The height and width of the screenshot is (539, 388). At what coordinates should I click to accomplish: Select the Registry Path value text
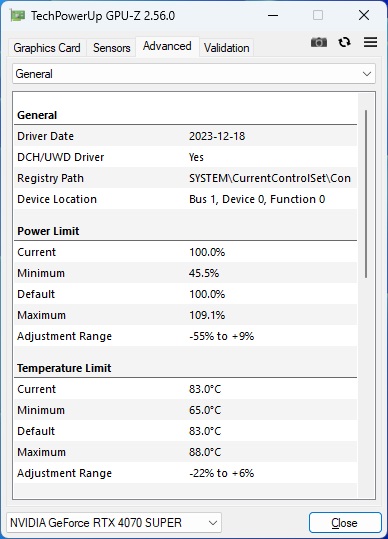coord(270,178)
